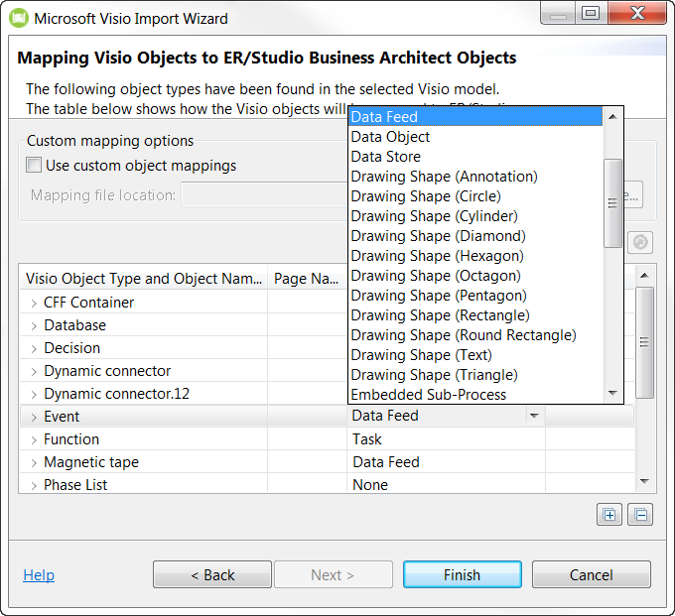Cancel the import wizard
Viewport: 675px width, 616px height.
point(591,575)
